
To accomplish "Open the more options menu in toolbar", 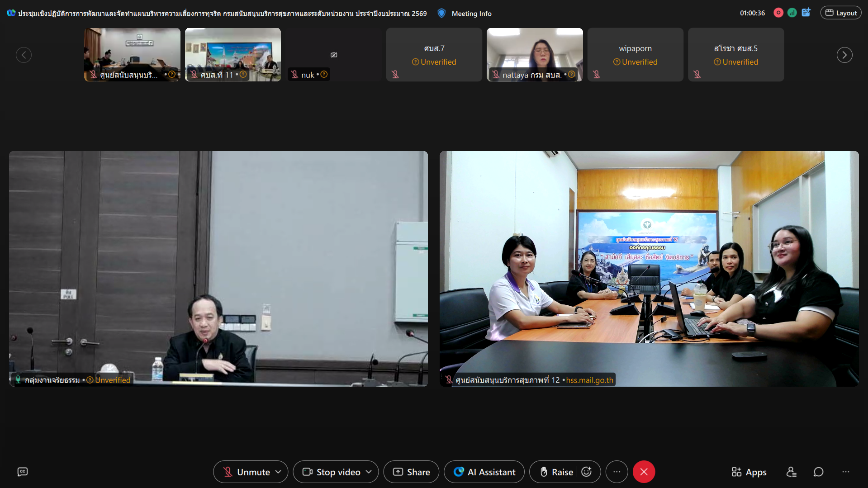I will (x=617, y=472).
